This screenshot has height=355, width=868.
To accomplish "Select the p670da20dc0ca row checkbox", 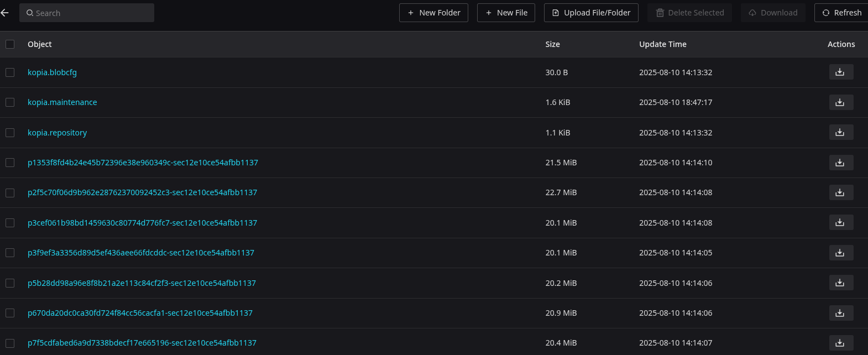I will [10, 313].
